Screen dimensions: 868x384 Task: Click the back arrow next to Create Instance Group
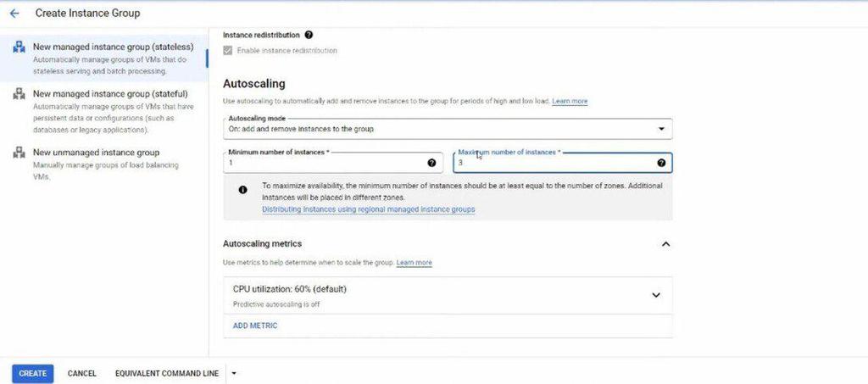pos(14,14)
